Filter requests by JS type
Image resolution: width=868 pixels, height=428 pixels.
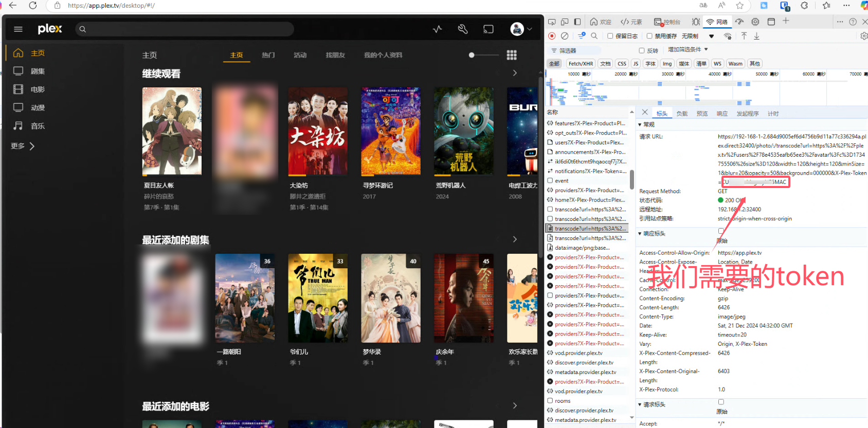636,64
